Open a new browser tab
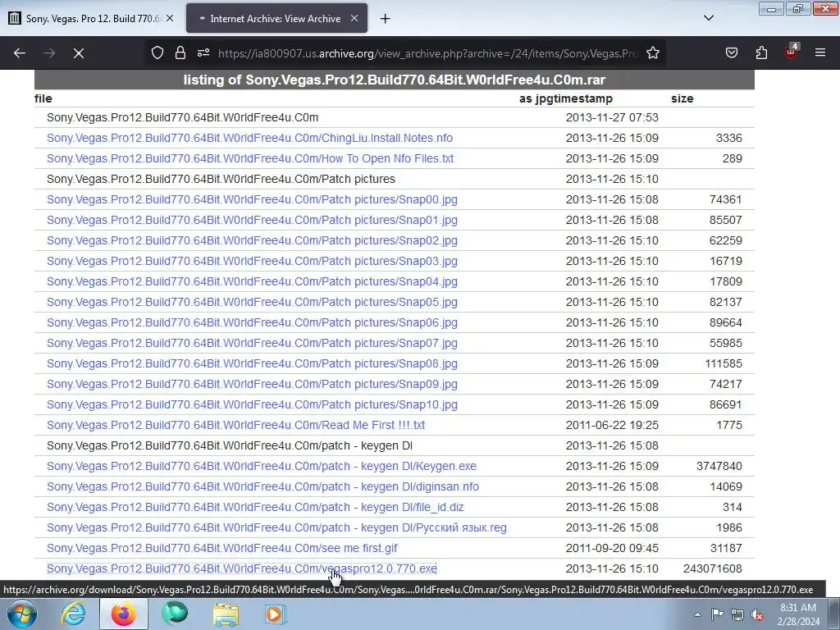The image size is (840, 630). coord(385,19)
